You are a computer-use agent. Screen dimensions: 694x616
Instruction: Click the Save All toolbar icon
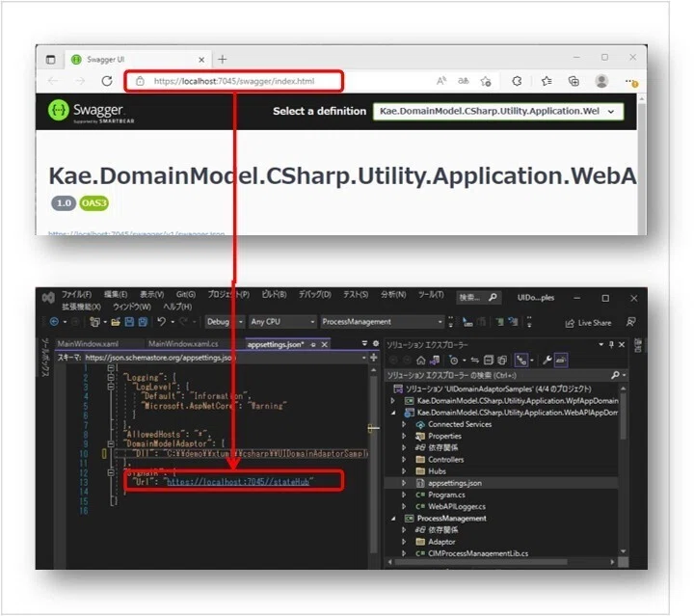click(x=143, y=322)
